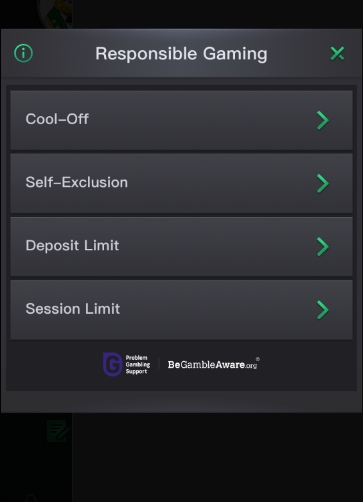Viewport: 363px width, 502px height.
Task: Click the dimmed circular icon at bottom left
Action: click(31, 498)
